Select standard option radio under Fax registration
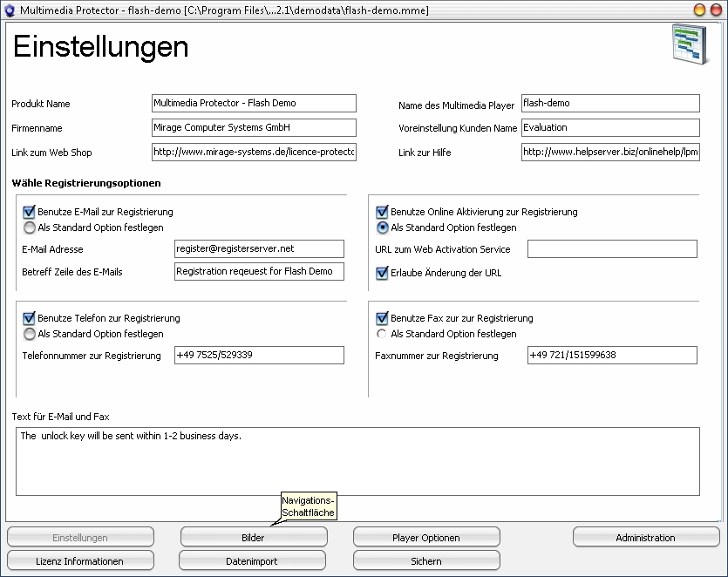The height and width of the screenshot is (577, 728). (382, 334)
